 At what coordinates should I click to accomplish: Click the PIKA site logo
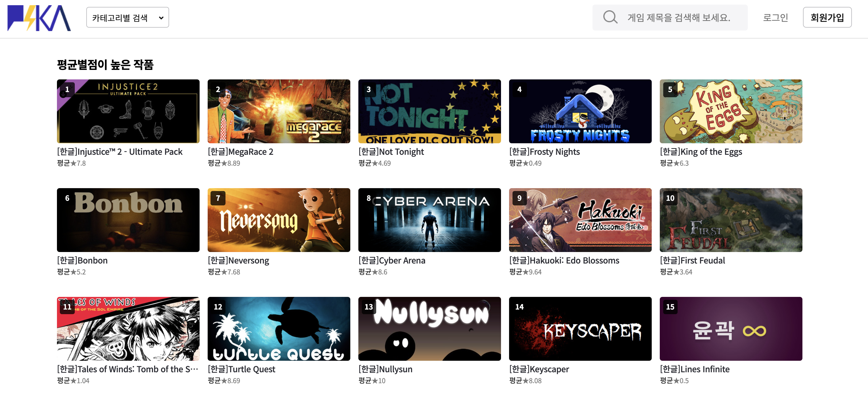[39, 18]
